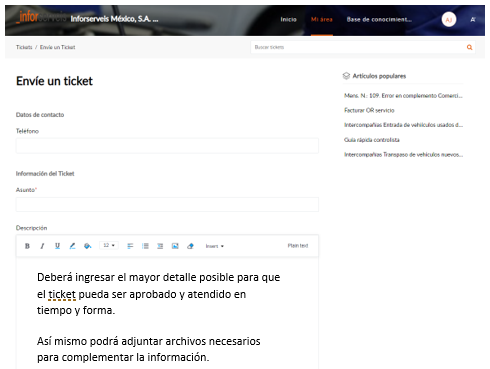Open the text alignment options
Screen dimensions: 490x369
click(130, 246)
